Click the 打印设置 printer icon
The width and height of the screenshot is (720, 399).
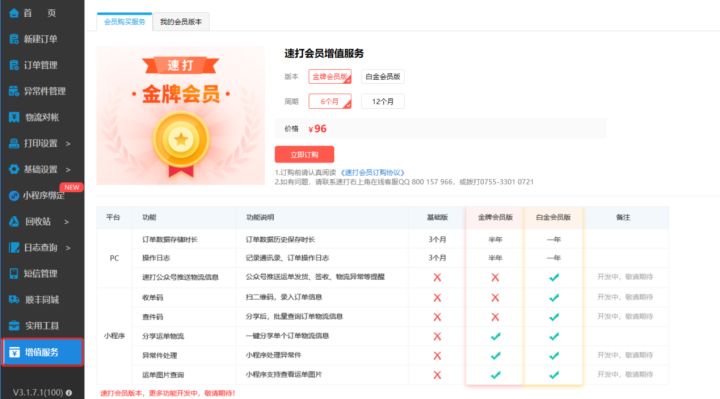point(14,143)
